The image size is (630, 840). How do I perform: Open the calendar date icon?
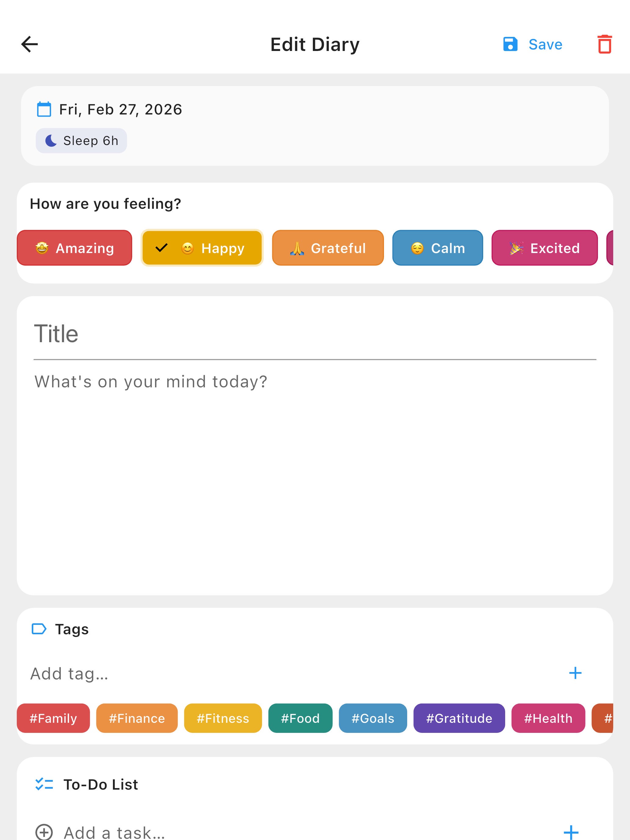43,109
